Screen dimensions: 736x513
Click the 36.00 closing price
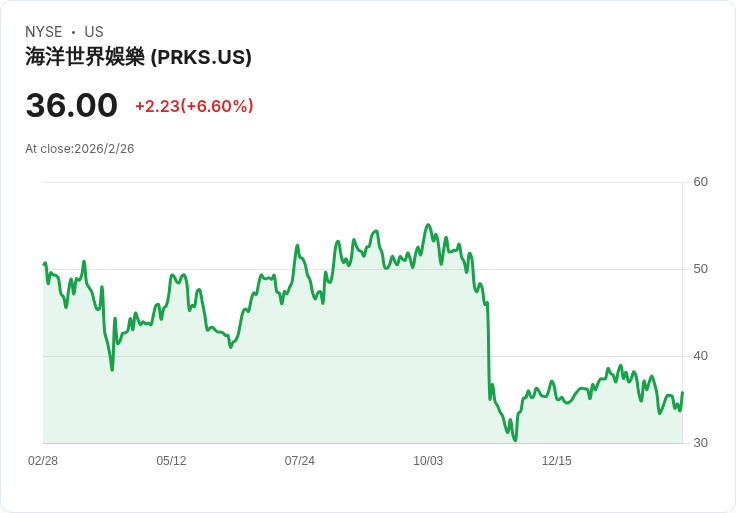tap(71, 105)
